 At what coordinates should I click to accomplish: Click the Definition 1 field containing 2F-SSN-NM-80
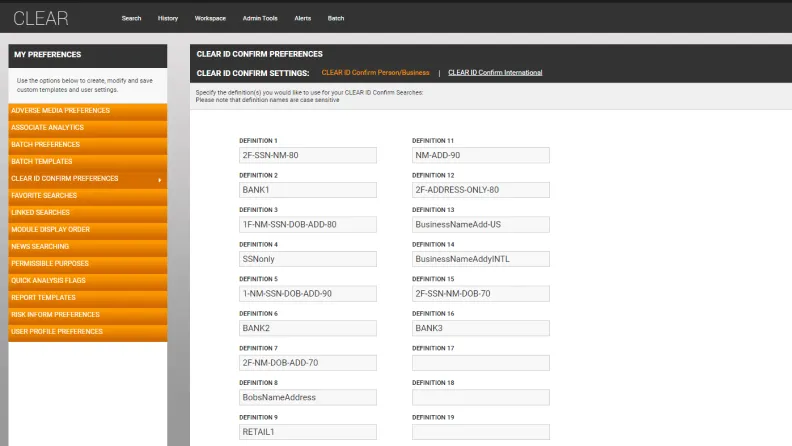[307, 156]
